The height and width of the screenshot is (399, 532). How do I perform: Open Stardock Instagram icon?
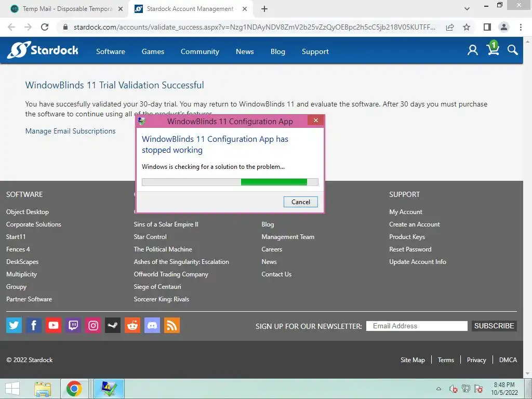[x=93, y=325]
